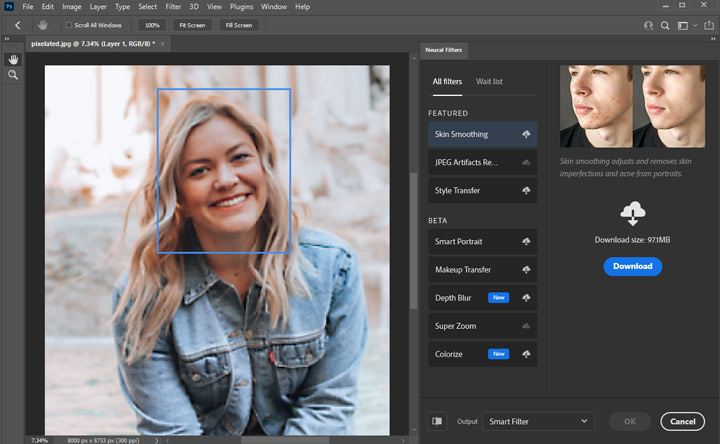Click the cloud download icon for Skin Smoothing
The width and height of the screenshot is (720, 444).
[526, 134]
